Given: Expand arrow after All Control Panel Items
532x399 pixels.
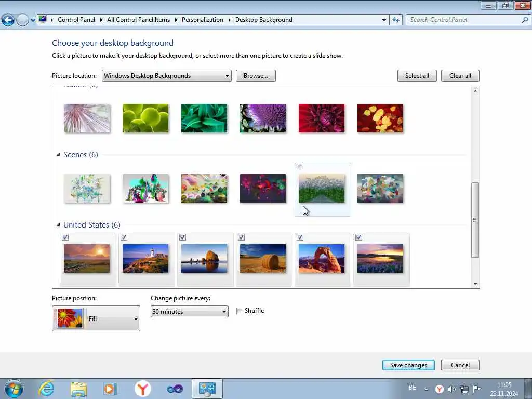Looking at the screenshot, I should [x=176, y=20].
